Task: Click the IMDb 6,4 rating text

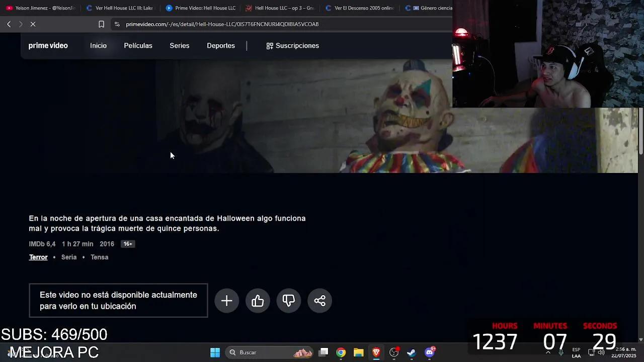Action: [x=42, y=244]
